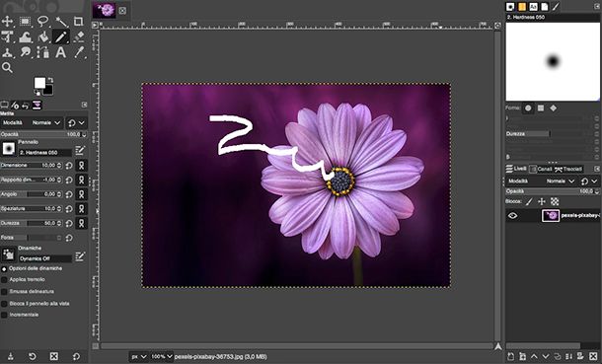Click the white foreground color swatch

[39, 83]
